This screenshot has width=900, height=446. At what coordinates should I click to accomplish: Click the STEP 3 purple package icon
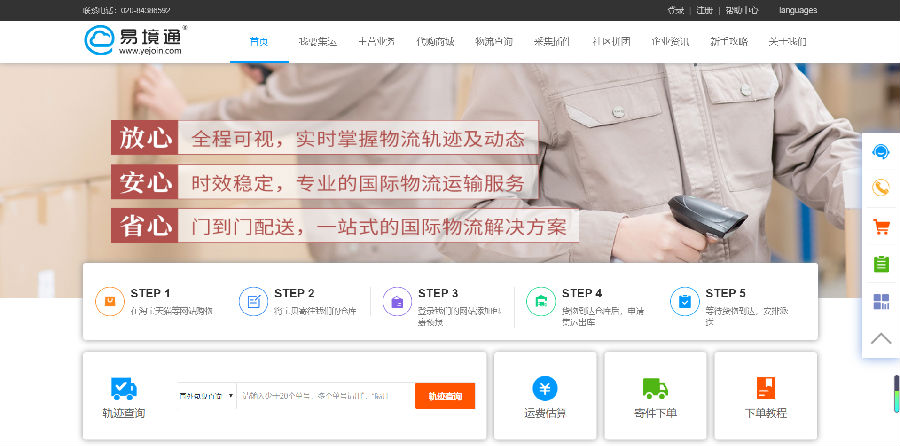pyautogui.click(x=397, y=301)
